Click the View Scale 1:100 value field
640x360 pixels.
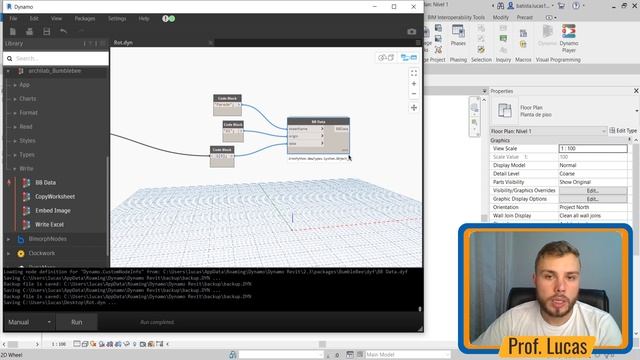coord(593,149)
